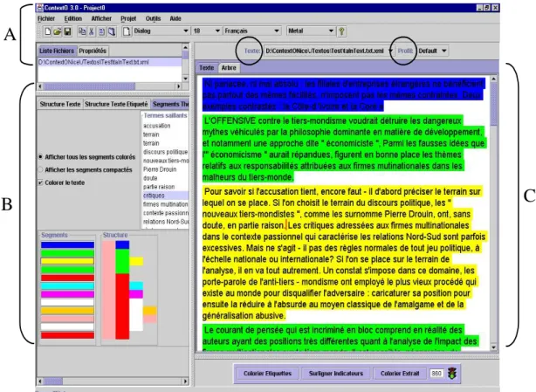Select 'relations Nord-Su' in the terms list
The image size is (536, 392).
pos(166,222)
